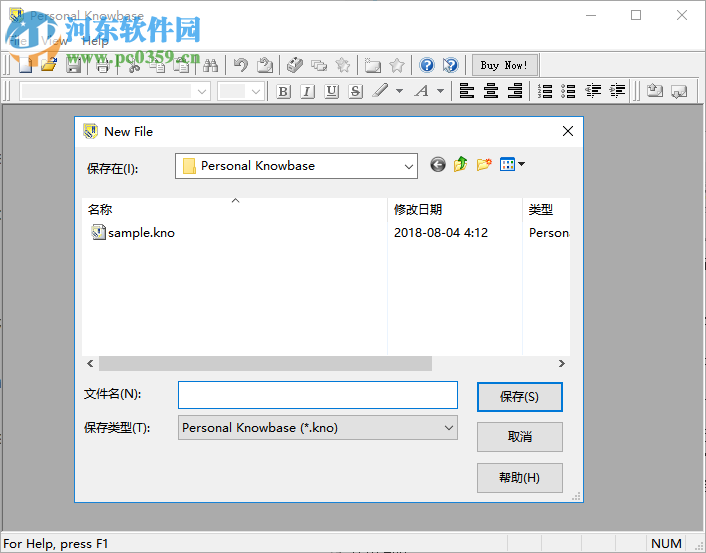The width and height of the screenshot is (706, 553).
Task: Open the File menu
Action: tap(18, 41)
